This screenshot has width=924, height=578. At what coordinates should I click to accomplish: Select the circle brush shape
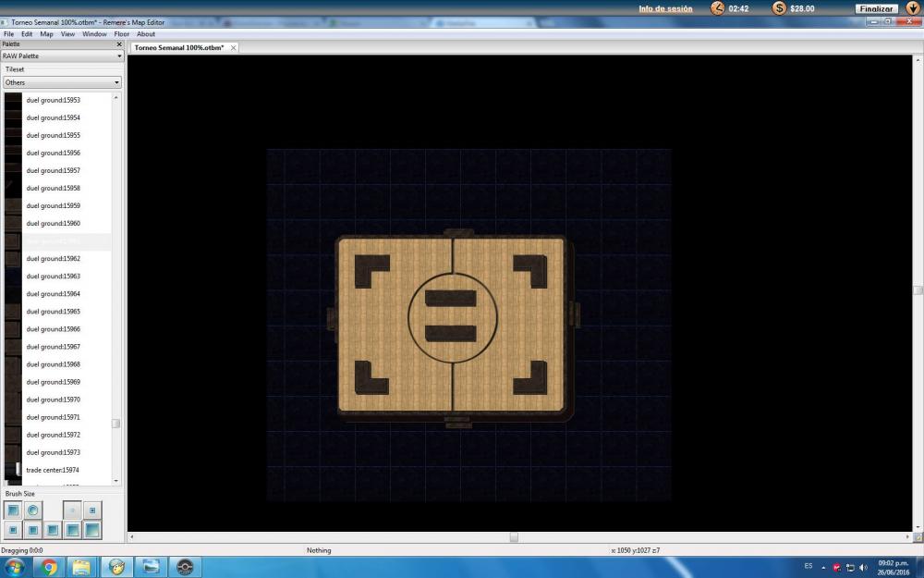pyautogui.click(x=33, y=510)
